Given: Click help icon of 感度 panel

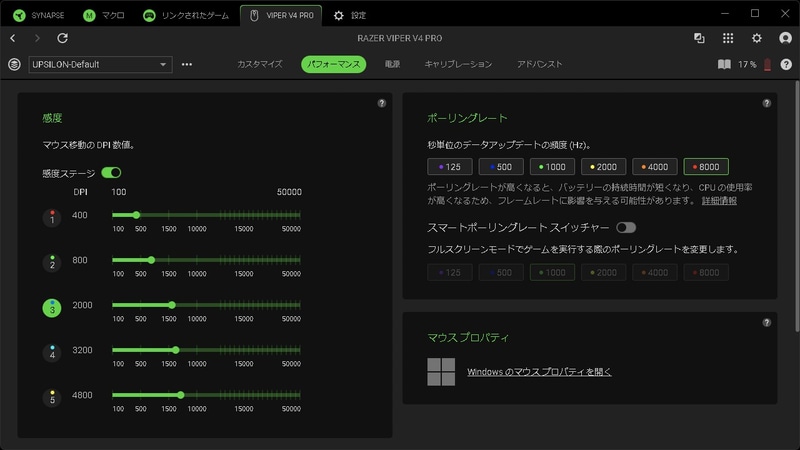Looking at the screenshot, I should pyautogui.click(x=382, y=103).
